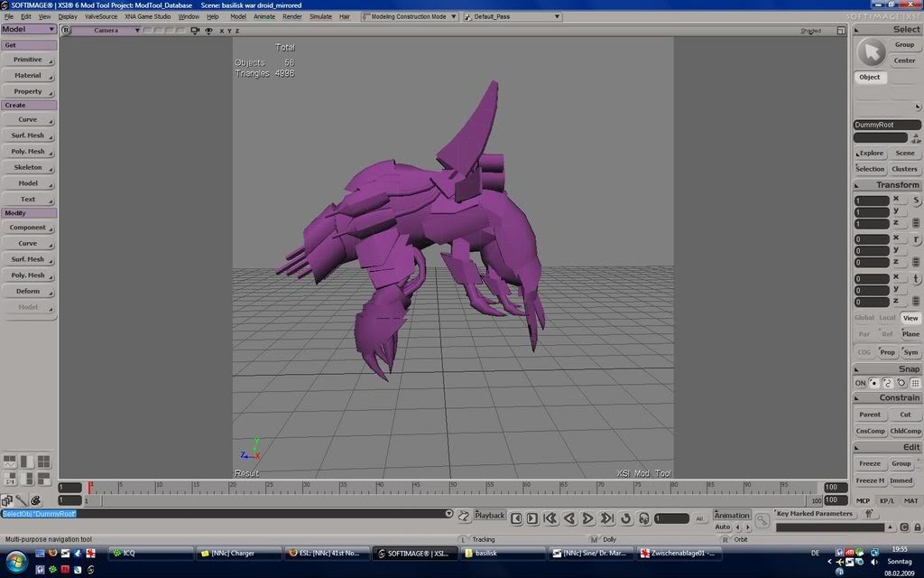924x578 pixels.
Task: Click the Parent constrain button
Action: (870, 415)
